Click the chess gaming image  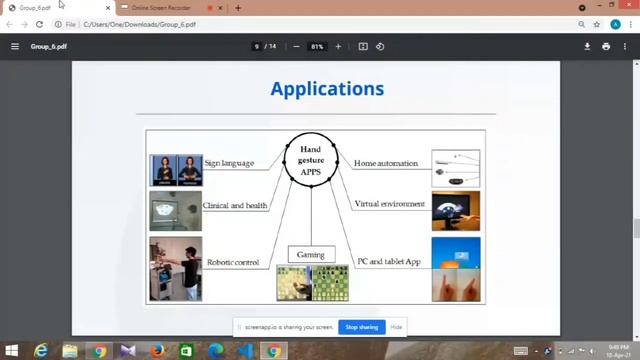[313, 283]
